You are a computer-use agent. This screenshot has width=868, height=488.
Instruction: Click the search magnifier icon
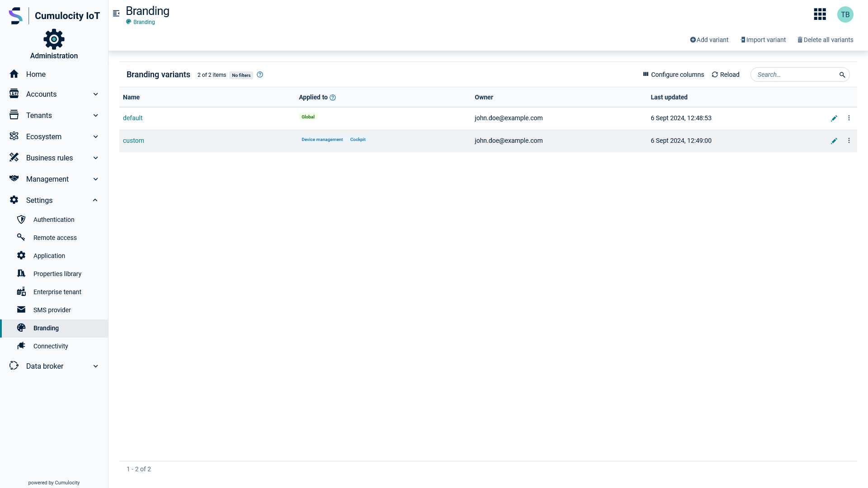tap(842, 75)
